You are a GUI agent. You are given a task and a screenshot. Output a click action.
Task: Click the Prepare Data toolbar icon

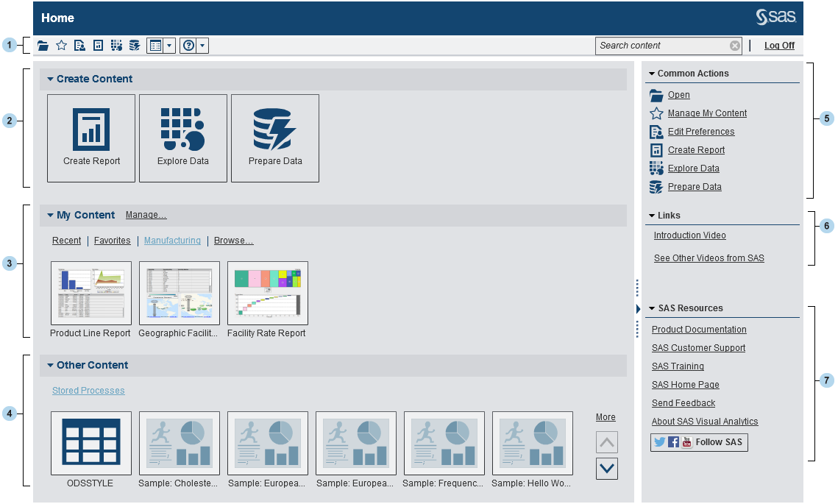pos(134,46)
